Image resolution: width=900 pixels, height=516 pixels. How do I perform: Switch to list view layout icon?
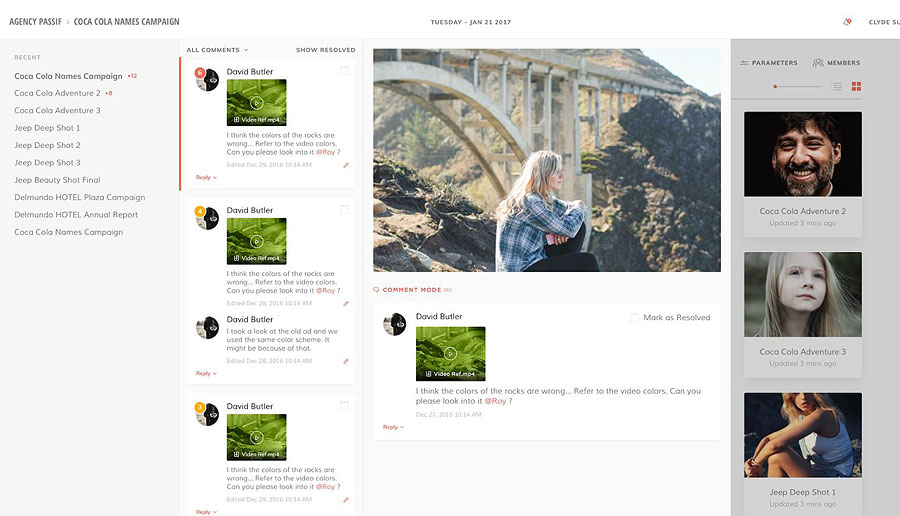[x=837, y=86]
